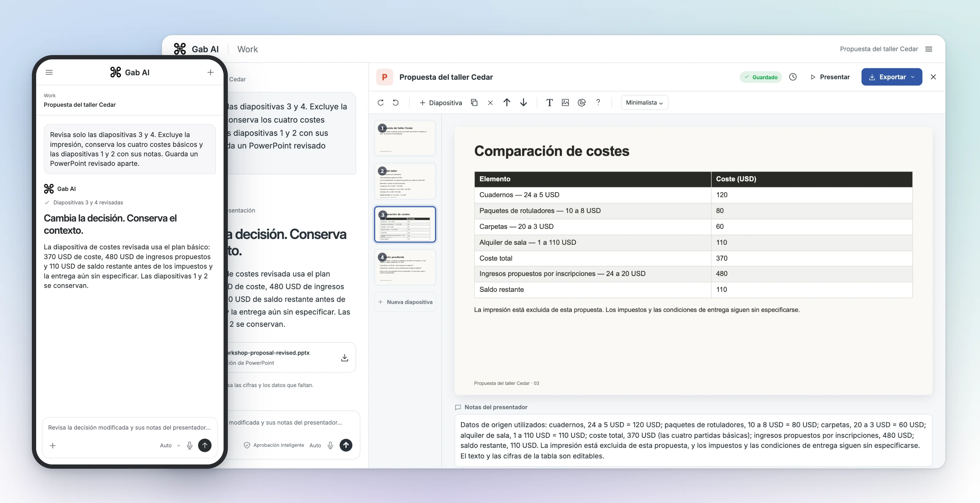Add a new slide with the Diapositiva button
Viewport: 980px width, 503px height.
pyautogui.click(x=441, y=103)
